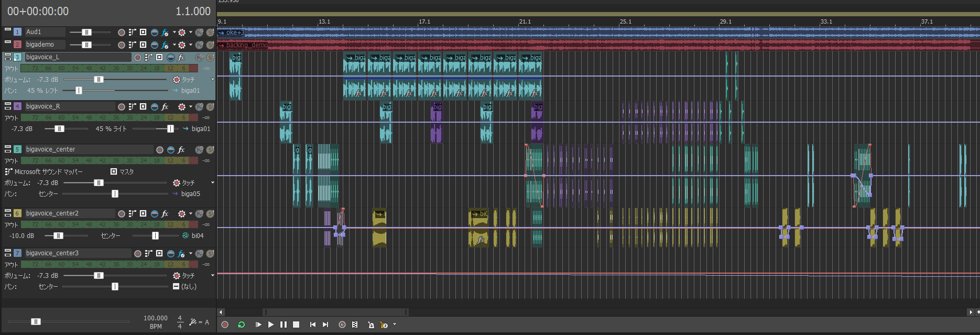Go to project end
Screen dimensions: 980x335
click(325, 325)
